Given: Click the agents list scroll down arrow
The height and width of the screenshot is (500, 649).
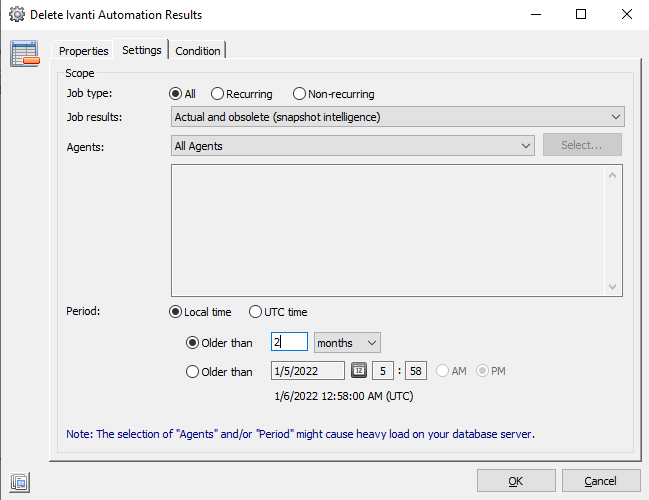Looking at the screenshot, I should (x=613, y=286).
